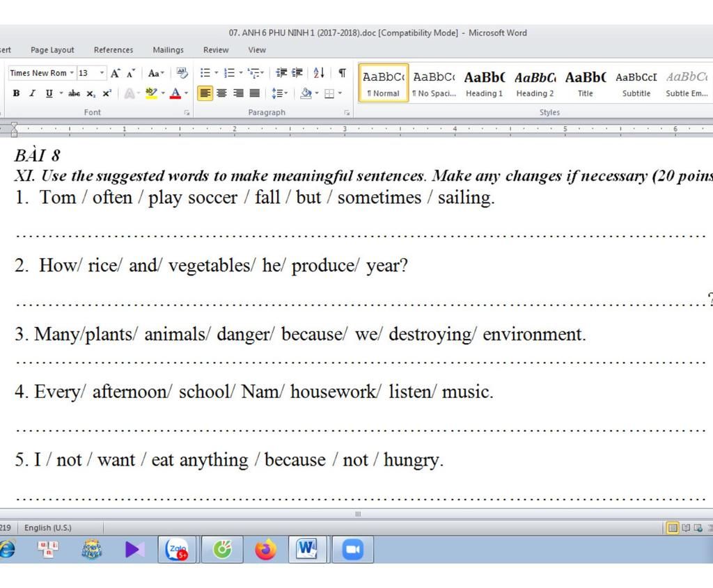Switch to the Review tab
The height and width of the screenshot is (588, 713).
(216, 50)
